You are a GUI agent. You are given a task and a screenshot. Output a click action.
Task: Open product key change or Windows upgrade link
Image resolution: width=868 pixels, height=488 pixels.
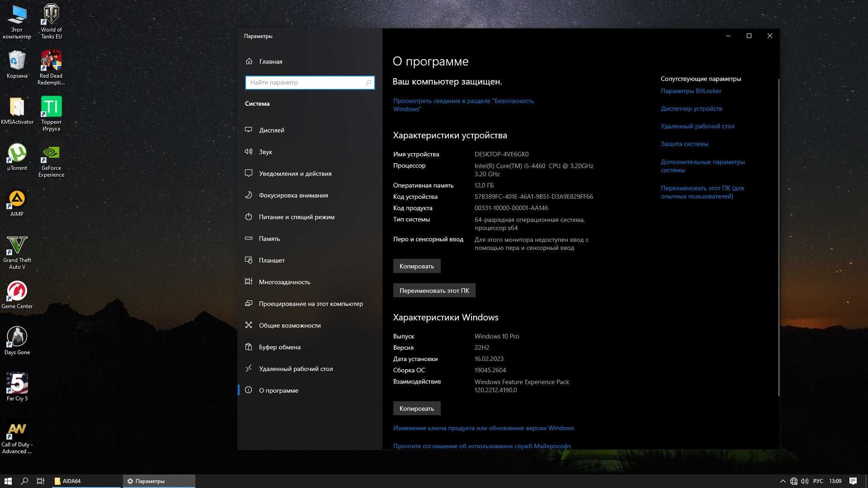point(483,428)
